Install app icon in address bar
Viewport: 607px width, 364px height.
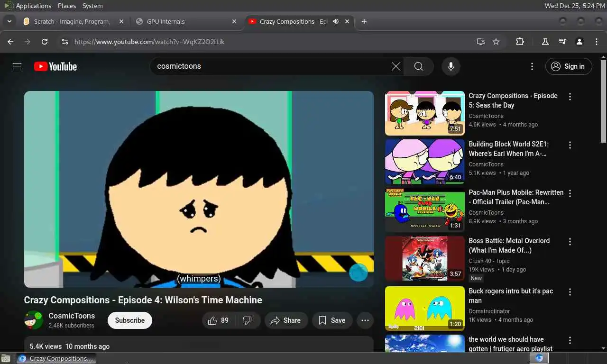[x=480, y=42]
